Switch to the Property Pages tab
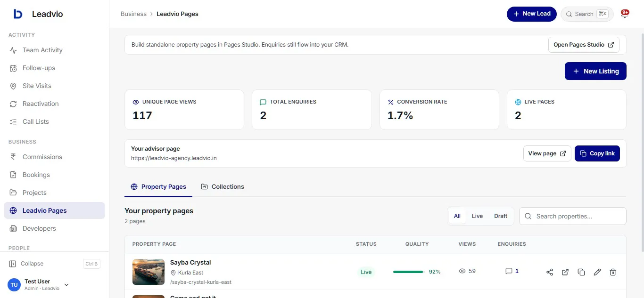 click(158, 187)
